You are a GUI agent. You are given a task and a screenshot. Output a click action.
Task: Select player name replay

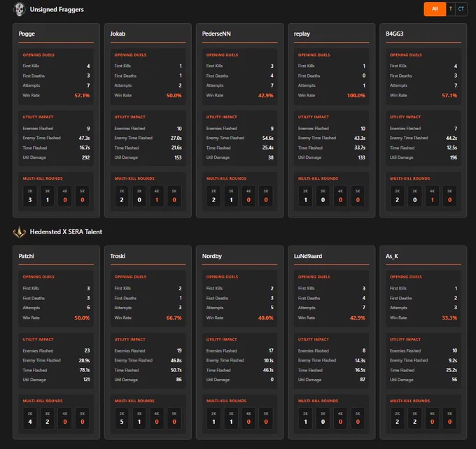pos(302,34)
